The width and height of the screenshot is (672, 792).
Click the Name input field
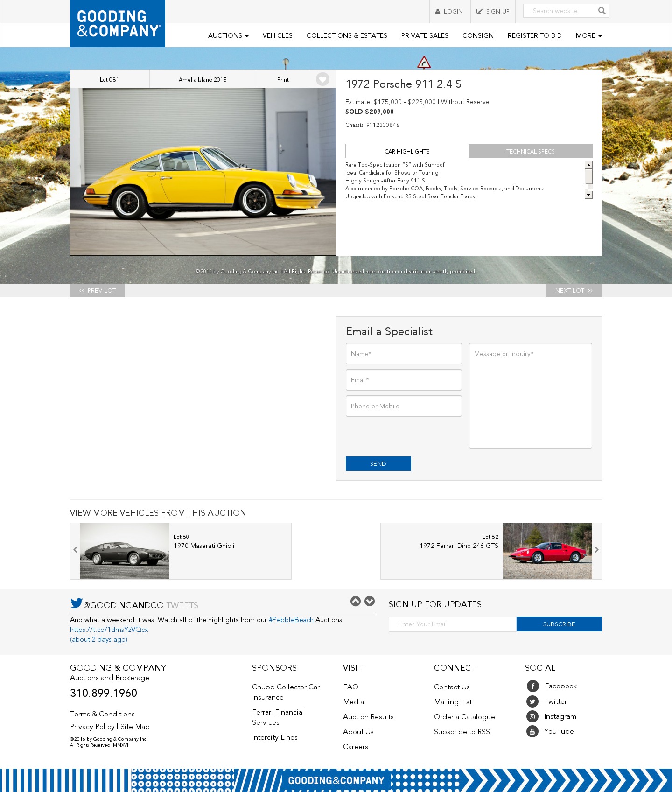[x=404, y=354]
